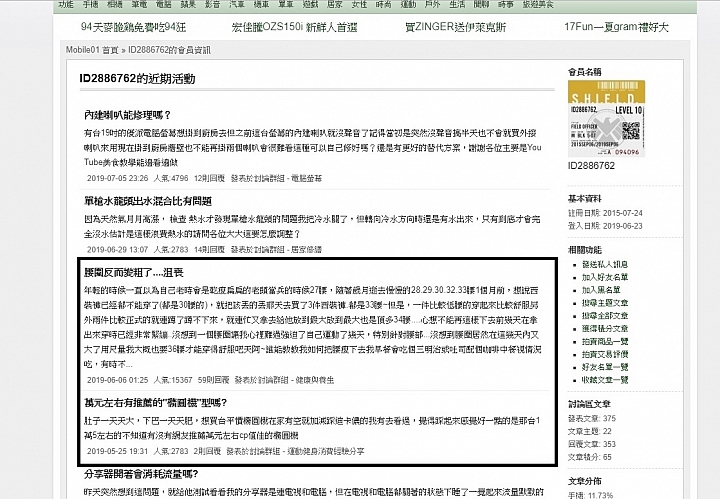Open the post 單槍水龍頭出水混合比有問題

click(x=148, y=201)
